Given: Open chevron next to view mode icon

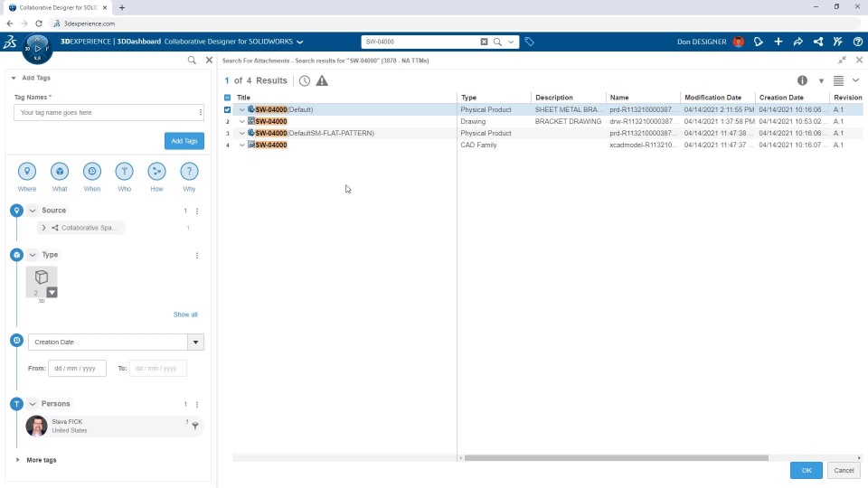Looking at the screenshot, I should [x=856, y=80].
